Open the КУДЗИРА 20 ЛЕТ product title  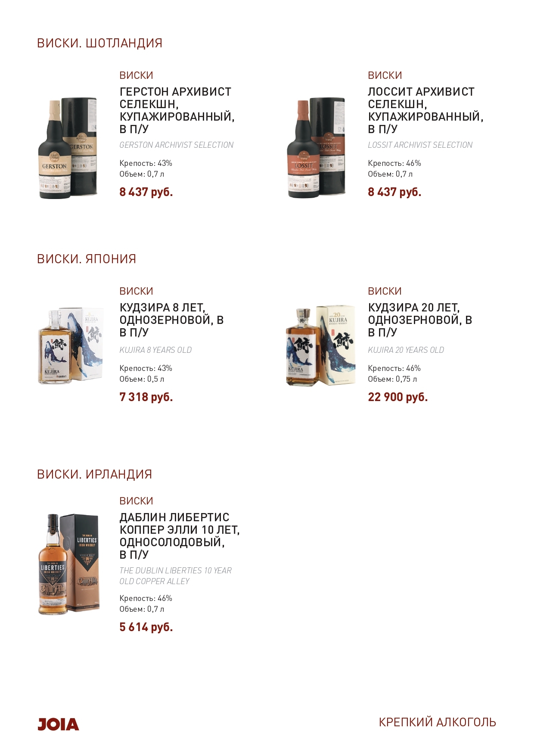(420, 320)
